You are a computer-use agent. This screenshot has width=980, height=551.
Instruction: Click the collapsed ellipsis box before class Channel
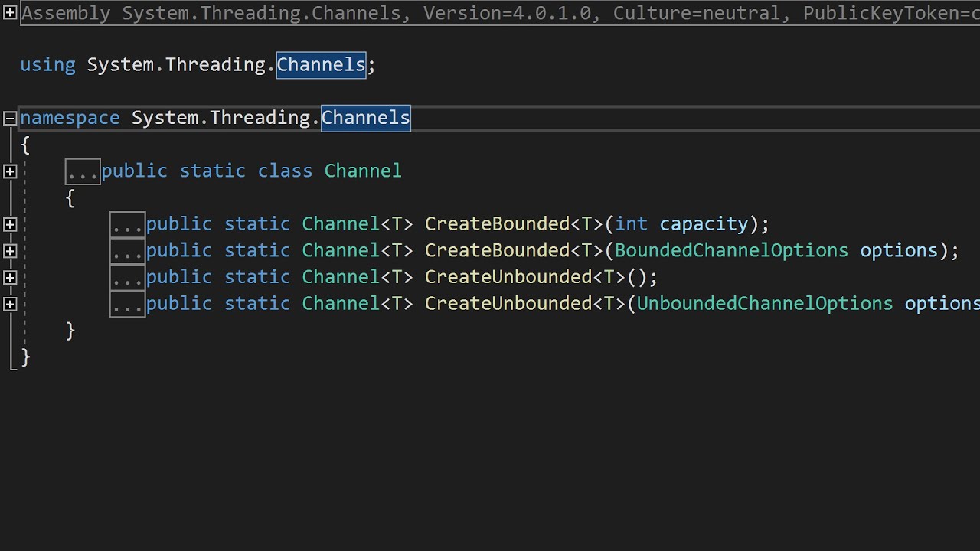pos(83,171)
